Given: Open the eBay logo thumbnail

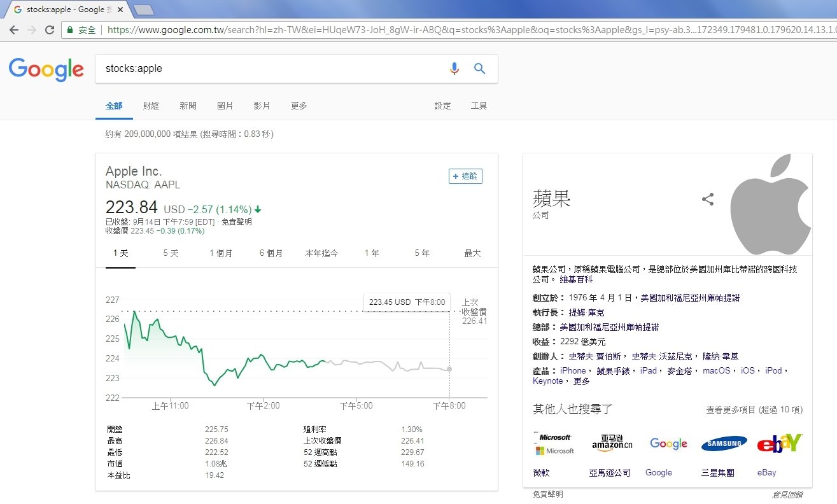Looking at the screenshot, I should pos(780,443).
